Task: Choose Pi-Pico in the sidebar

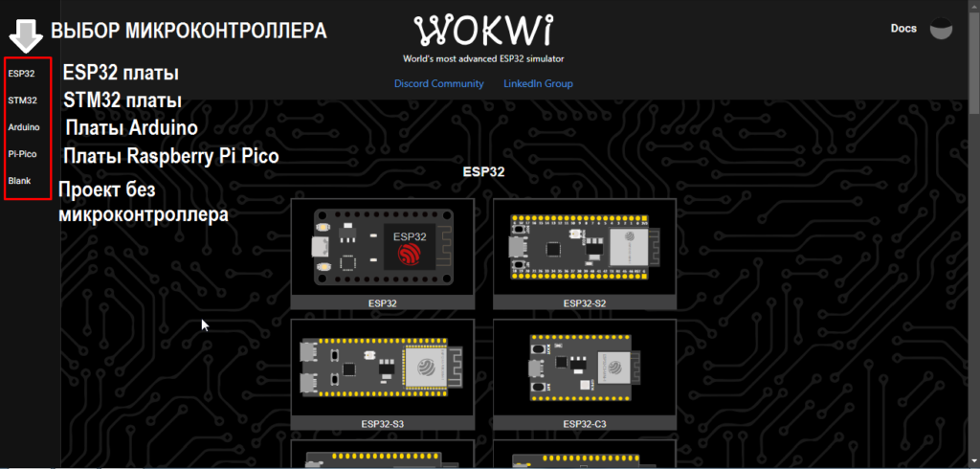Action: (x=23, y=154)
